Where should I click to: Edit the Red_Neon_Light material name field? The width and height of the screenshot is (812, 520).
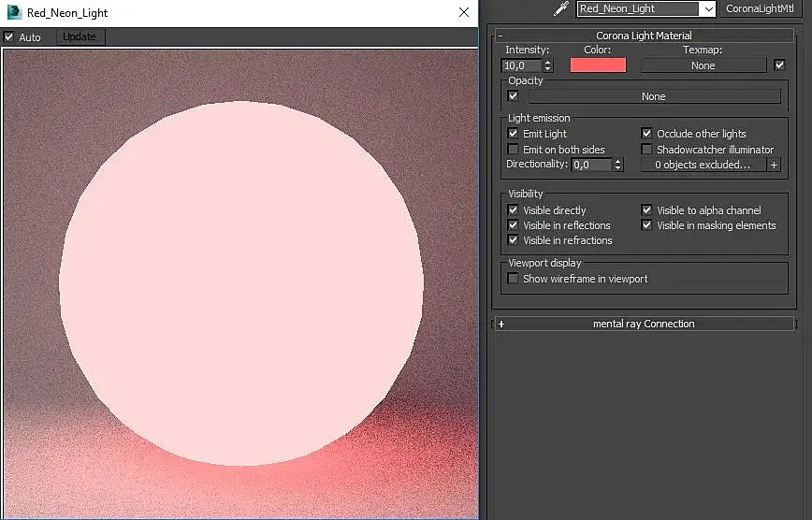click(638, 8)
